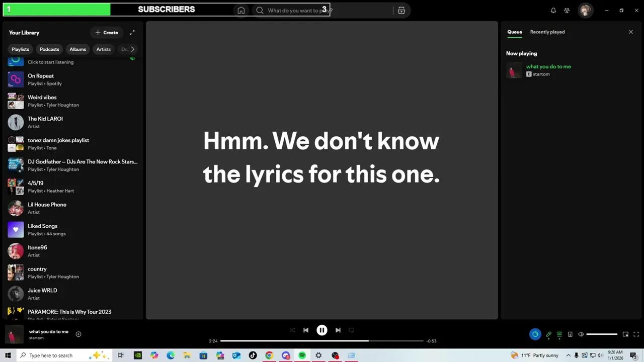Screen dimensions: 644x362
Task: Switch to the Queue tab
Action: coord(515,32)
